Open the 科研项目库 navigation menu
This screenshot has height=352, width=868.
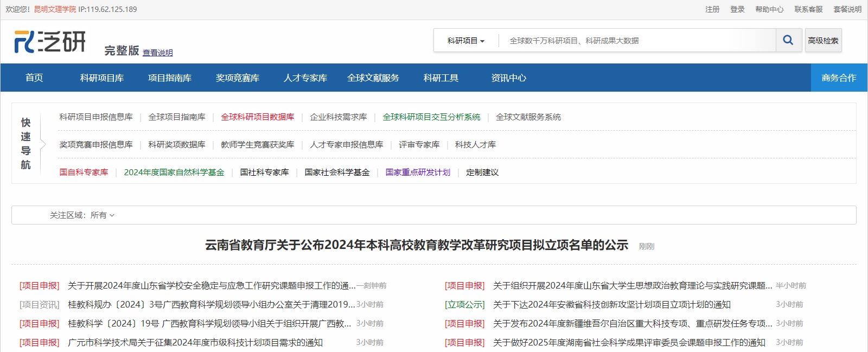click(x=102, y=78)
